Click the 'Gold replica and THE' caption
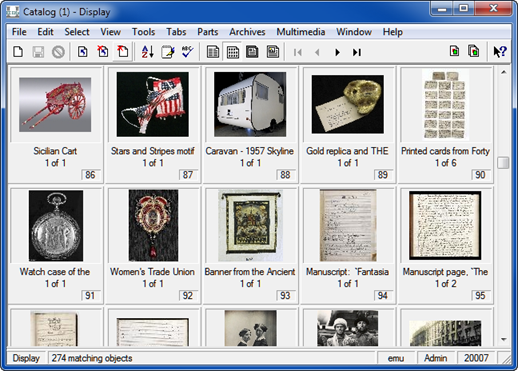 [x=347, y=151]
